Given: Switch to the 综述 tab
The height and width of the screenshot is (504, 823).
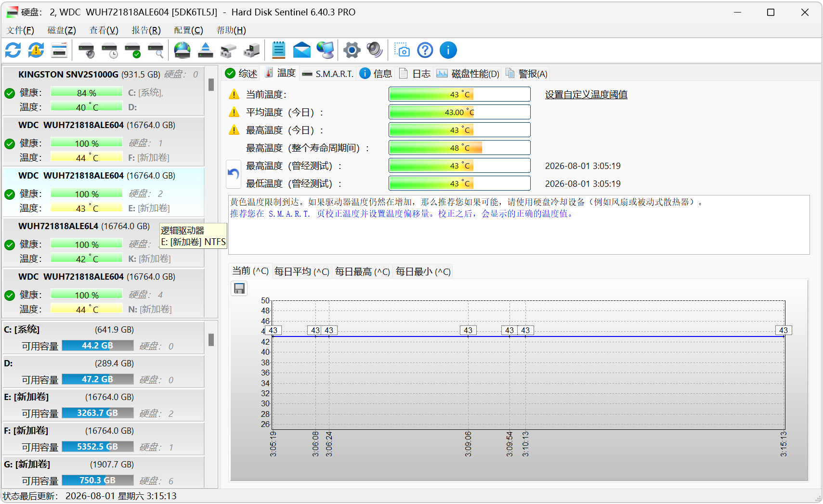Looking at the screenshot, I should 241,73.
